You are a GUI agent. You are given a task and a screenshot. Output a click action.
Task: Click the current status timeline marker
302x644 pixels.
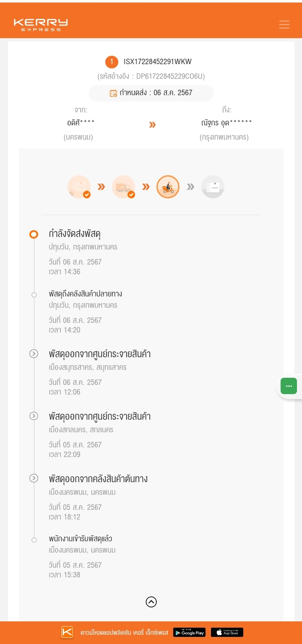coord(34,234)
